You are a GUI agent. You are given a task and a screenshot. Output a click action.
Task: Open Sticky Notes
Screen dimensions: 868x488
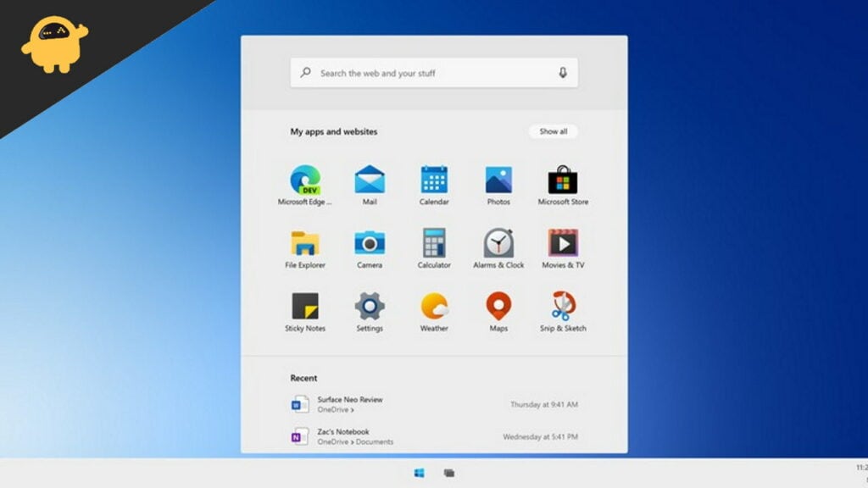(x=304, y=307)
